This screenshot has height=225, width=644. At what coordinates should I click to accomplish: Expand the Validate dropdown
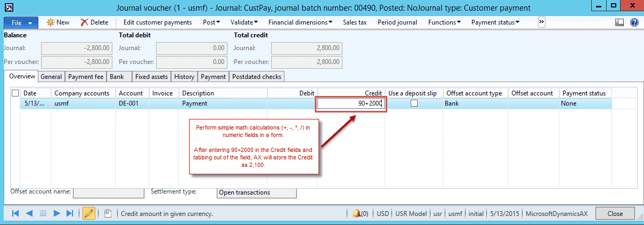244,22
